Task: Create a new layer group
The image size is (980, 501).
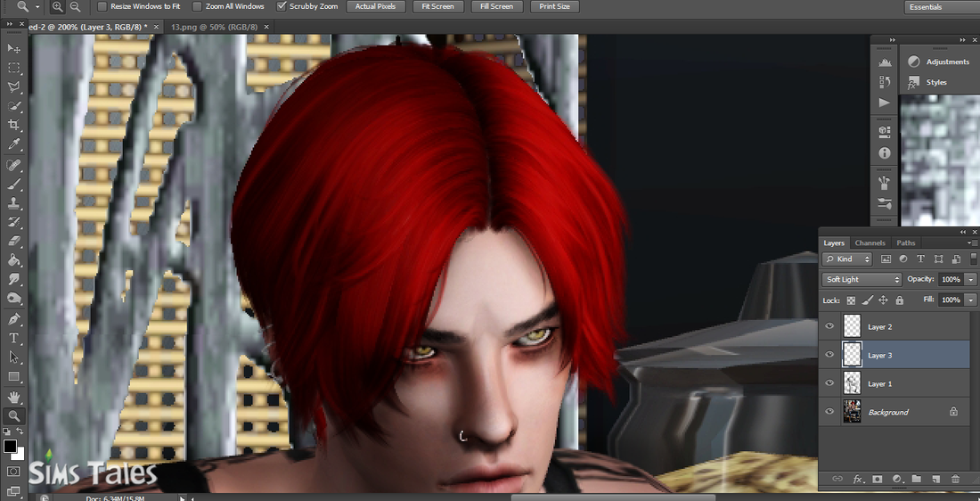Action: coord(916,479)
